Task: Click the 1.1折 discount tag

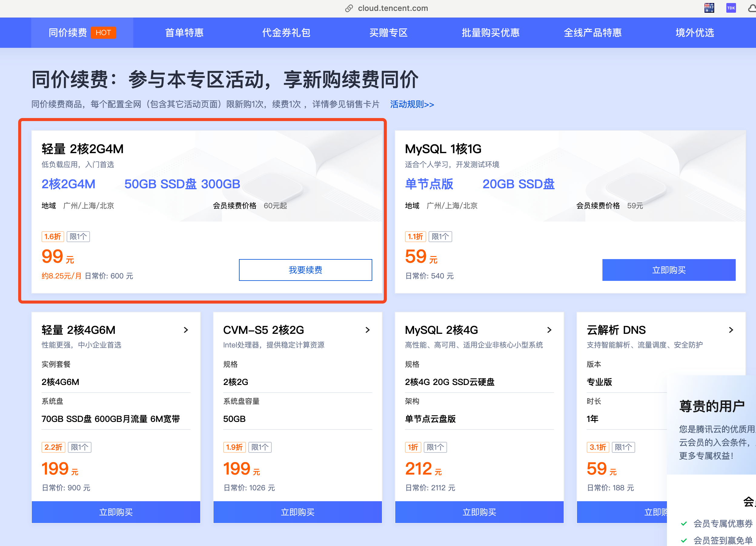Action: click(x=415, y=236)
